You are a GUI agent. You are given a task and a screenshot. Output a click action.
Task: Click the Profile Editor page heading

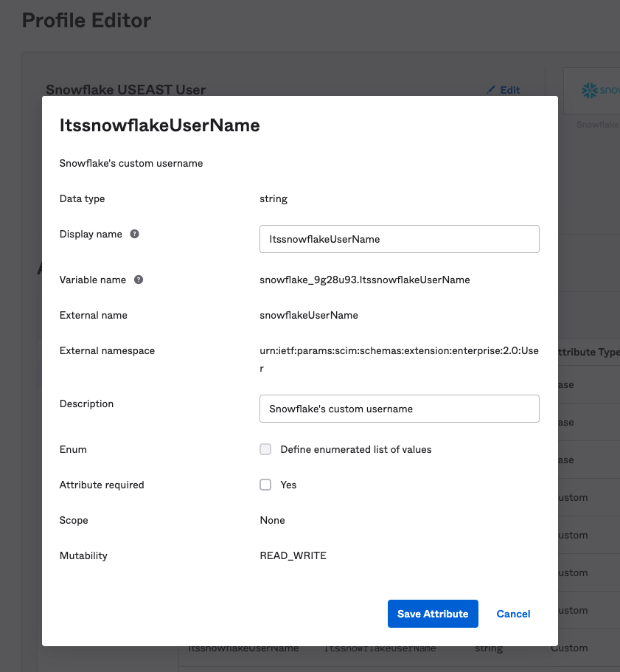[86, 20]
